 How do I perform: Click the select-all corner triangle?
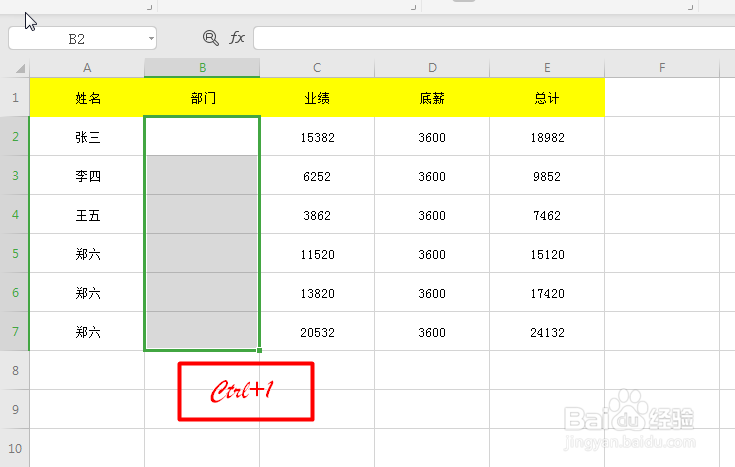[x=20, y=68]
